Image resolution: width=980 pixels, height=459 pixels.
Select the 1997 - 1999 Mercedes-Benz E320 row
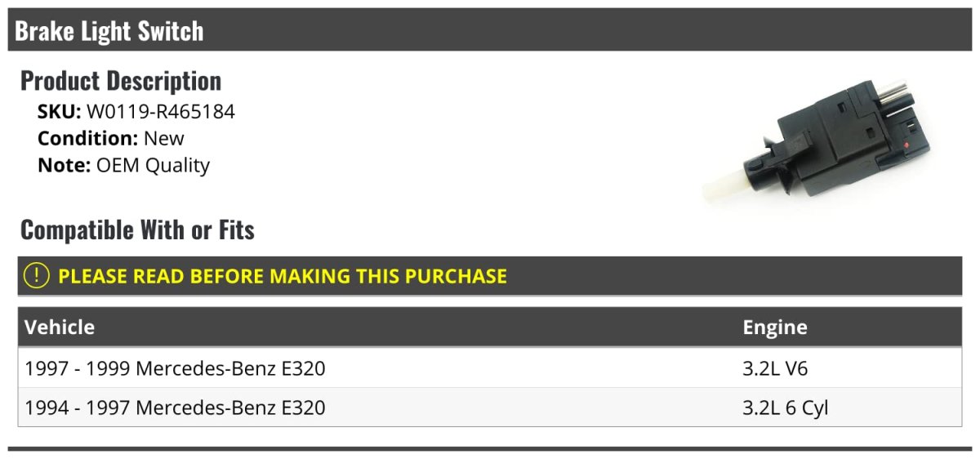click(x=175, y=368)
